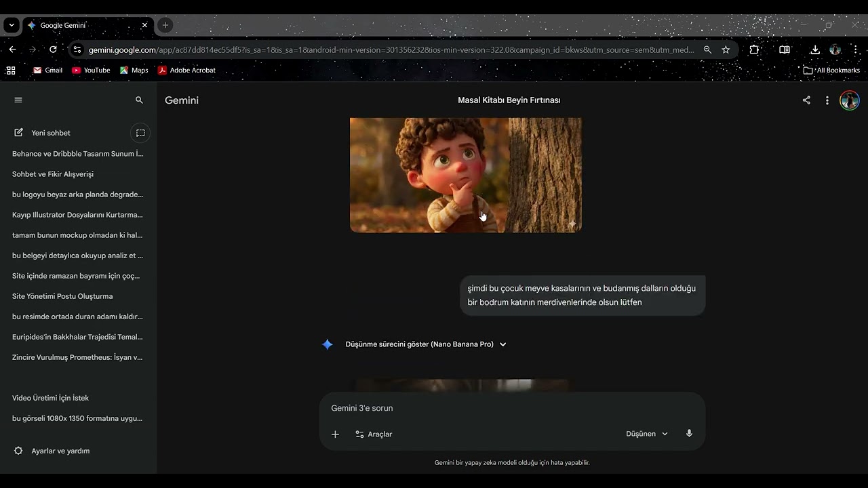Open a new browser tab
Image resolution: width=868 pixels, height=488 pixels.
[165, 25]
